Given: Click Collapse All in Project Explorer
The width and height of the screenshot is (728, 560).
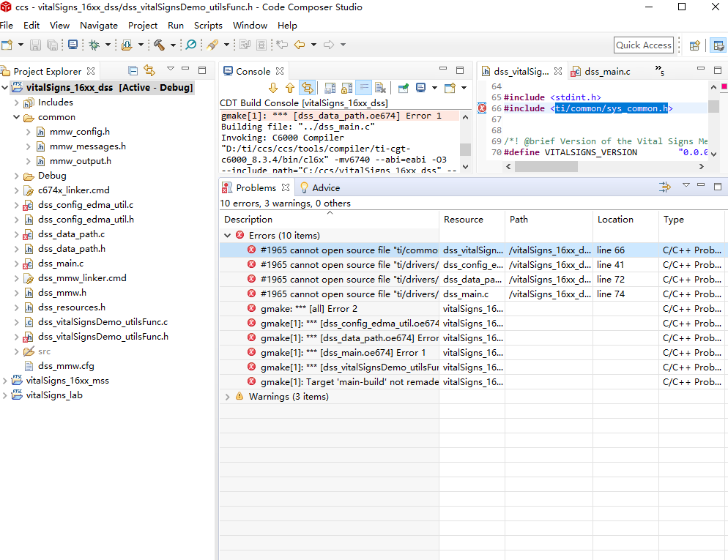Looking at the screenshot, I should (x=133, y=71).
